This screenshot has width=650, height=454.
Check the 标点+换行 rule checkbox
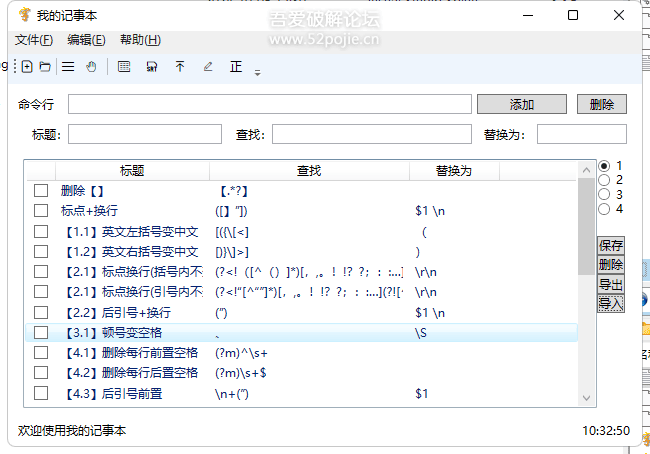(x=41, y=211)
